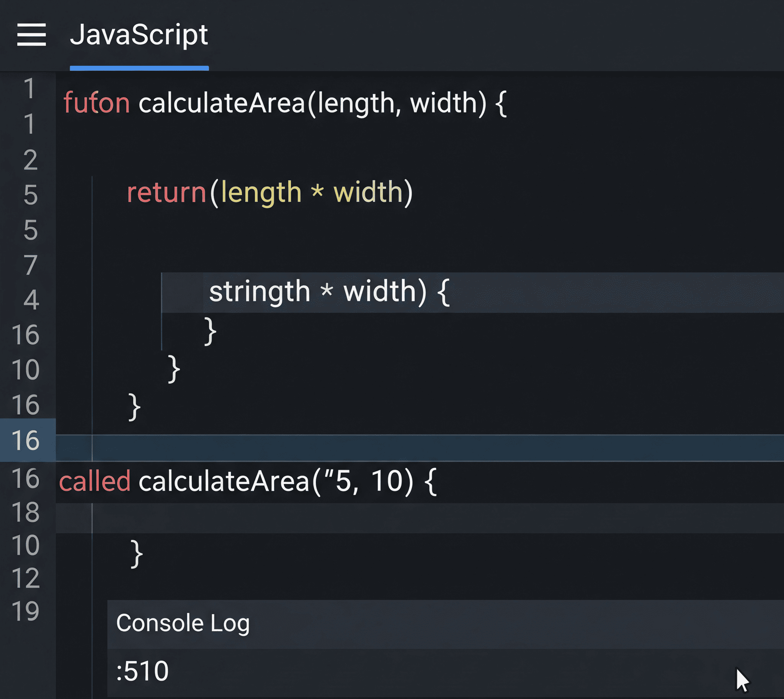Click line number 19 in gutter

click(x=25, y=611)
